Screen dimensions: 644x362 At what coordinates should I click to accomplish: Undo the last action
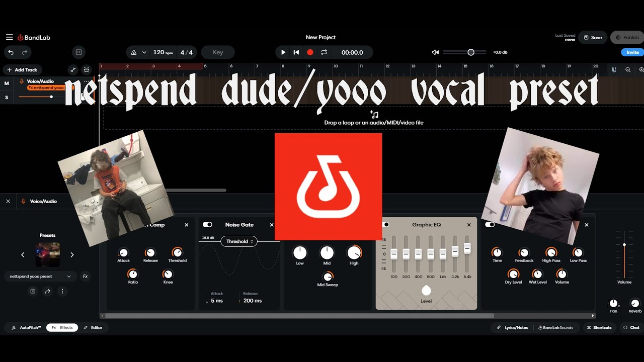point(11,52)
